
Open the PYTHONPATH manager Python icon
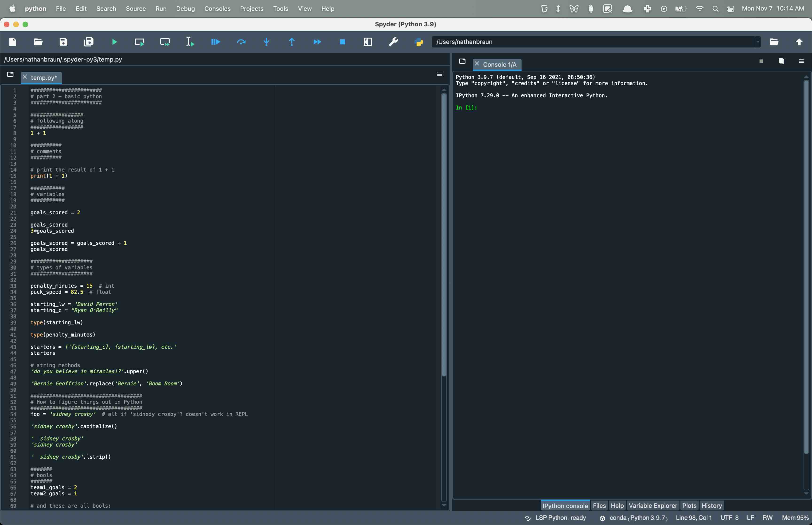tap(419, 42)
